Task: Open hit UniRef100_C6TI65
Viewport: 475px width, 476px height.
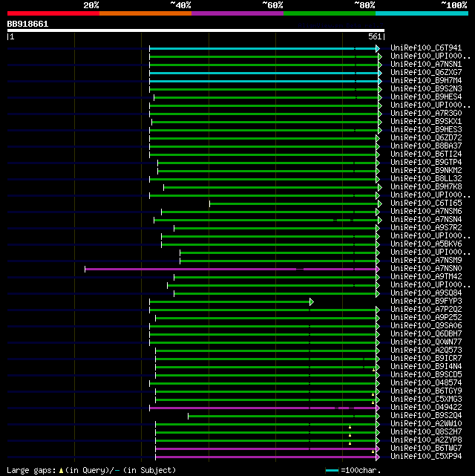Action: [426, 203]
